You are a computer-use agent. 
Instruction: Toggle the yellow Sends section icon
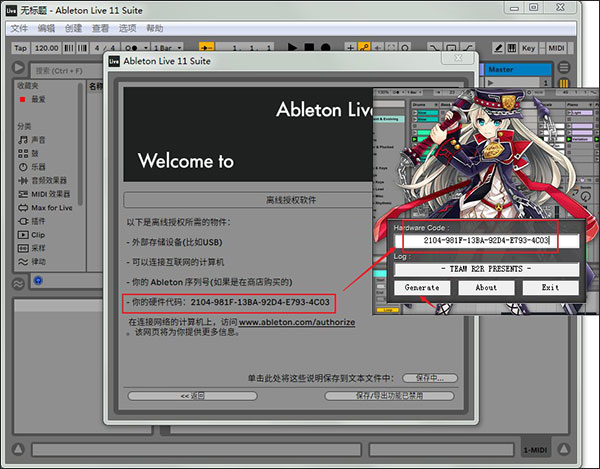pyautogui.click(x=564, y=83)
